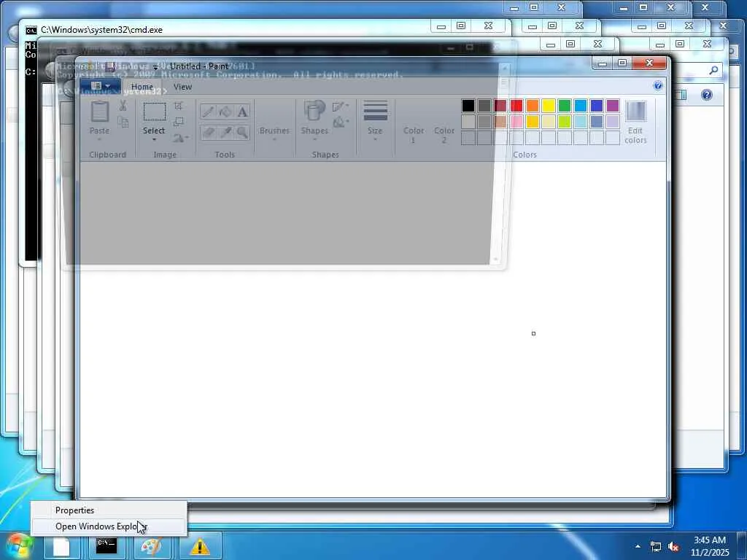747x560 pixels.
Task: Select the Eraser tool
Action: pos(208,132)
